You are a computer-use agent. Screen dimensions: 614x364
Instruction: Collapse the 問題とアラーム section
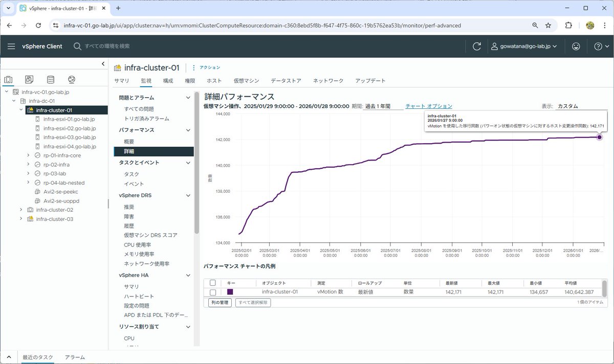pos(188,98)
